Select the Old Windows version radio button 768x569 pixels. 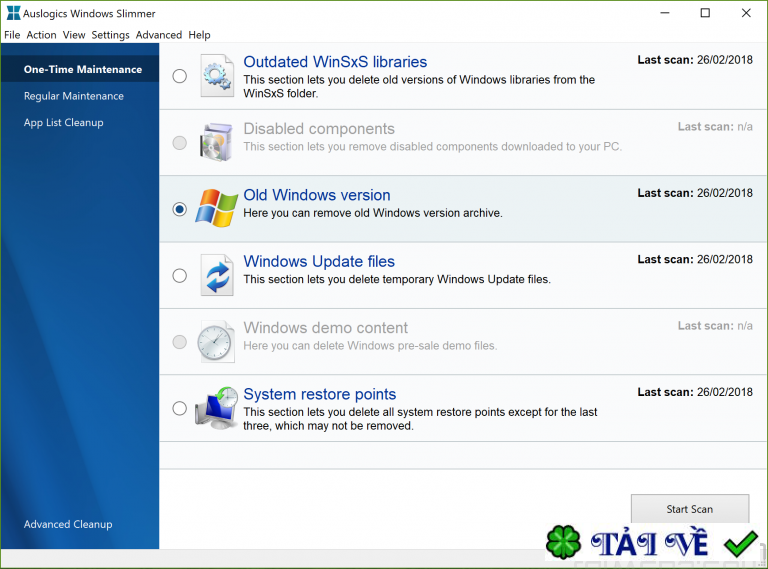pyautogui.click(x=179, y=209)
